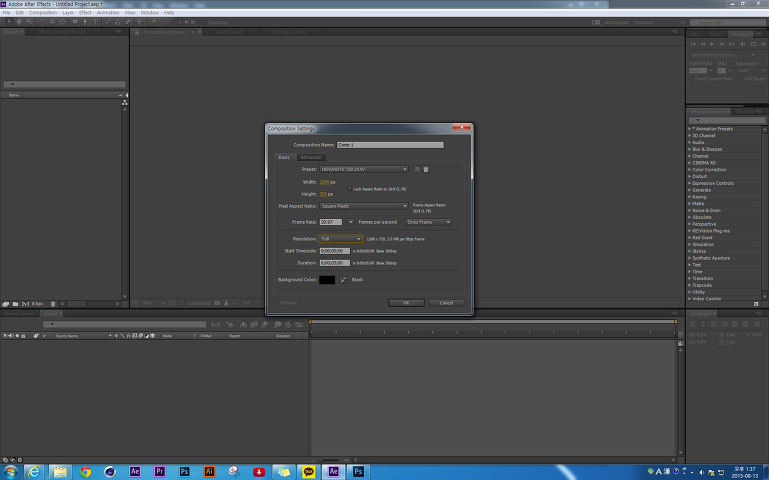This screenshot has height=480, width=769.
Task: Click the save preset icon beside Preset dropdown
Action: tap(417, 169)
